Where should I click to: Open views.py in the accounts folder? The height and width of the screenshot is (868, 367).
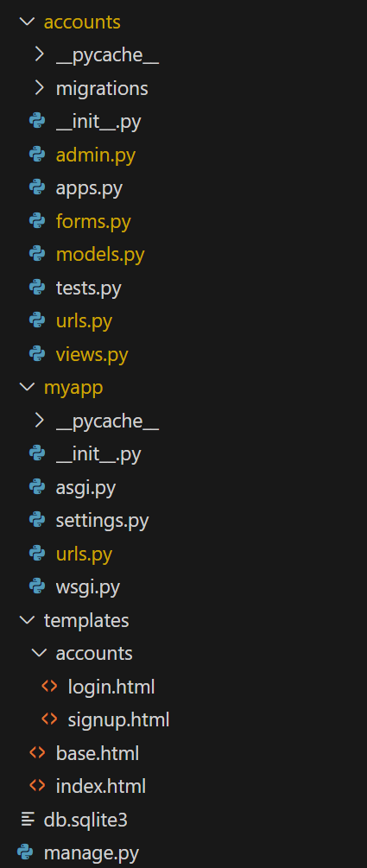(x=92, y=355)
